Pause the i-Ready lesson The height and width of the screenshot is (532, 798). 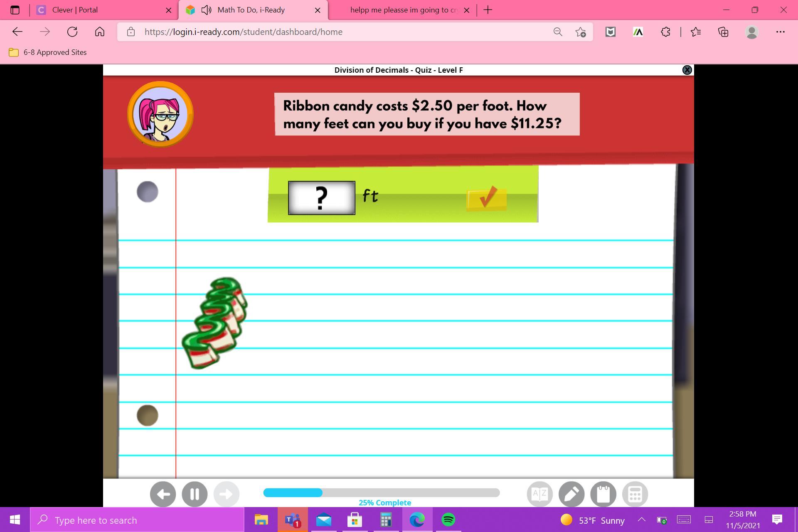pos(195,494)
